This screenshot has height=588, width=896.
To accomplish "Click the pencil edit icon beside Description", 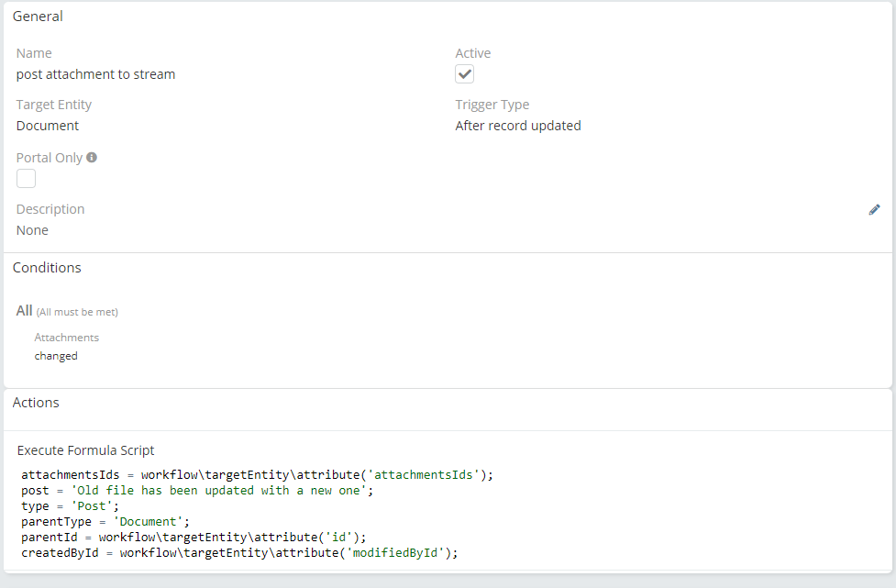I will [874, 209].
